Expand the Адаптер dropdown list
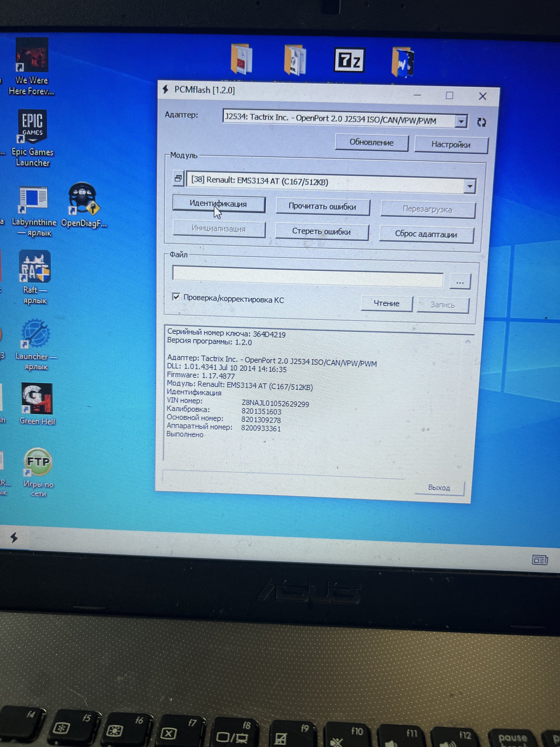Image resolution: width=560 pixels, height=747 pixels. [x=461, y=121]
